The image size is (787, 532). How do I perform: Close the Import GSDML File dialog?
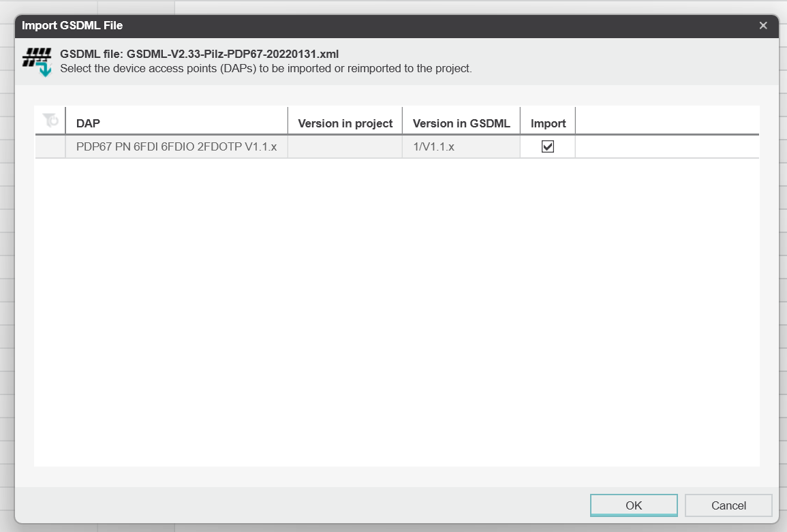(763, 26)
